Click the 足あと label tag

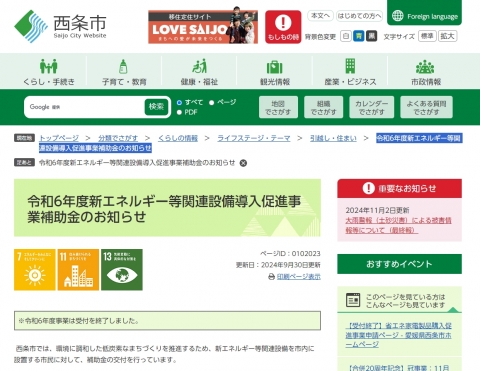click(24, 162)
